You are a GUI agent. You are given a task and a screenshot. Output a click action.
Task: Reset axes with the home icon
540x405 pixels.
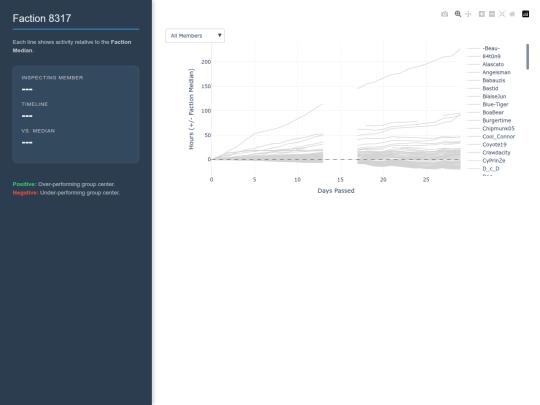click(512, 14)
